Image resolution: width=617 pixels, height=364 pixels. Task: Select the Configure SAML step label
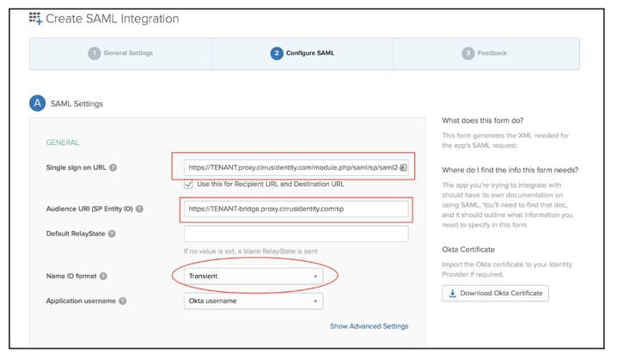[x=310, y=53]
